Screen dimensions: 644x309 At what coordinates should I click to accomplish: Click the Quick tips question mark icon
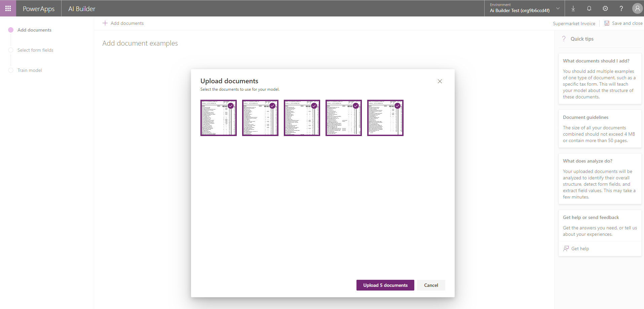click(x=564, y=39)
